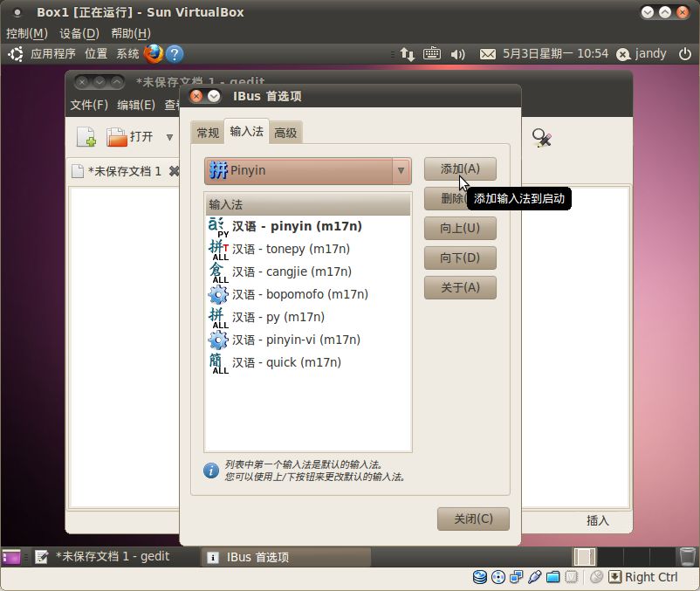Screen dimensions: 700x591
Task: Click gedit's find-and-replace icon
Action: [x=541, y=137]
